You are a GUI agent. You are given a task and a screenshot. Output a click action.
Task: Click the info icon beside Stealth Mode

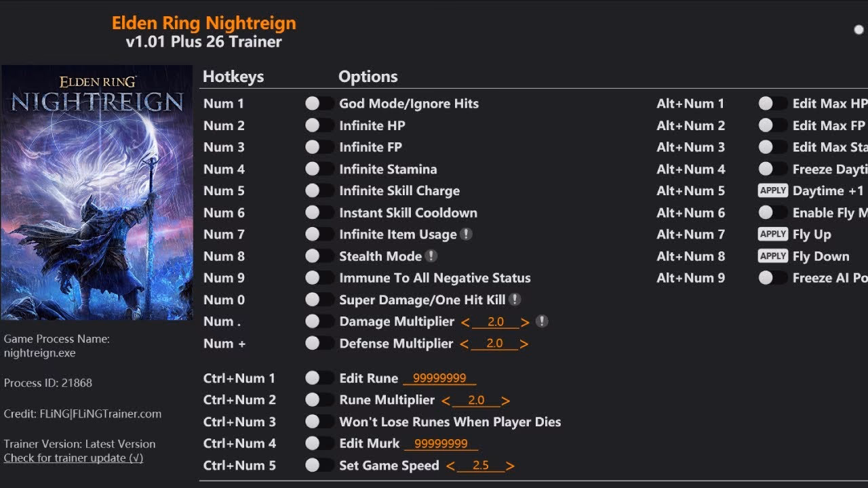(431, 256)
